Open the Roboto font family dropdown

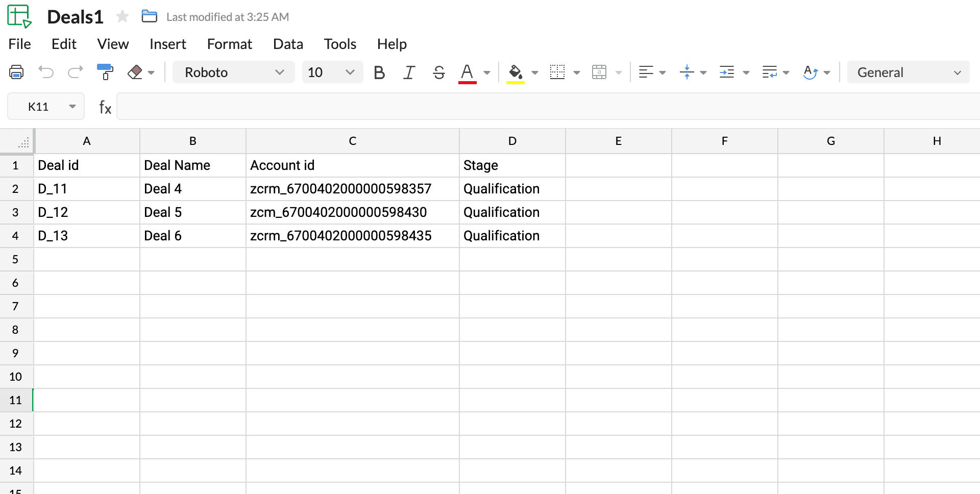point(234,72)
